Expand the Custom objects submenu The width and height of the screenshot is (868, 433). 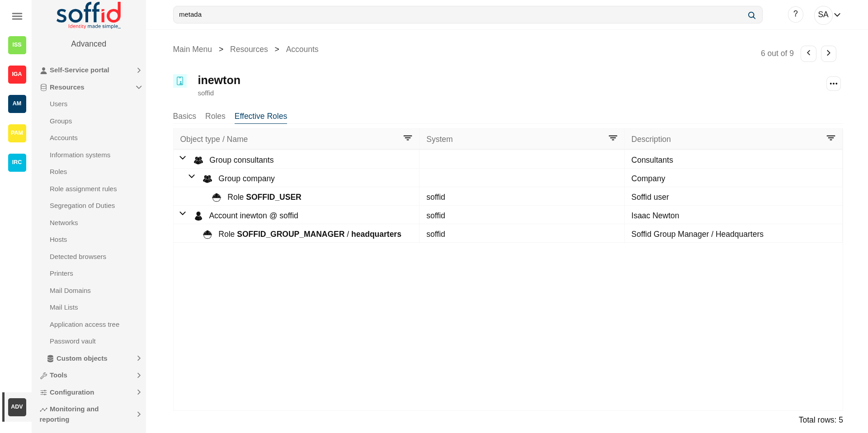coord(139,358)
